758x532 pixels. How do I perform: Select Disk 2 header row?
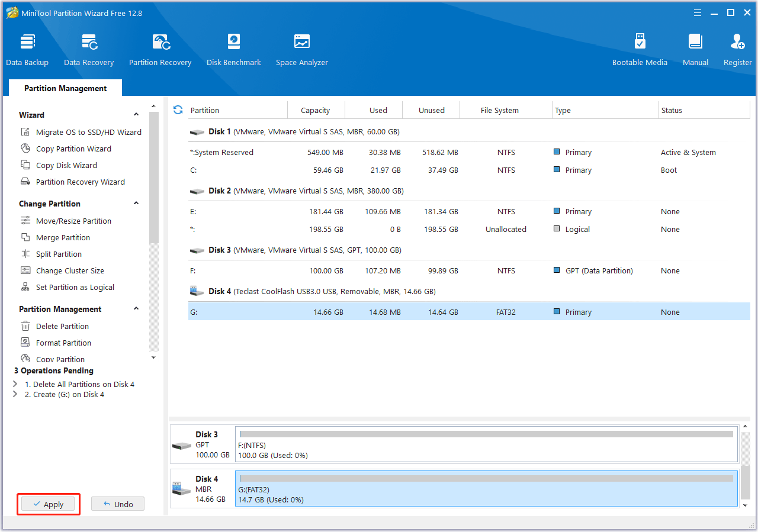[x=469, y=191]
